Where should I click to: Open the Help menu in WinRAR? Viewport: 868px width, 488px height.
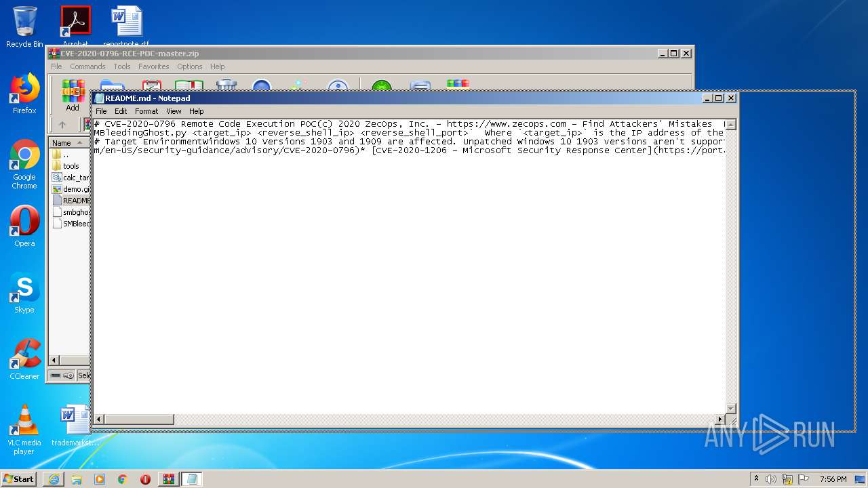click(x=217, y=66)
